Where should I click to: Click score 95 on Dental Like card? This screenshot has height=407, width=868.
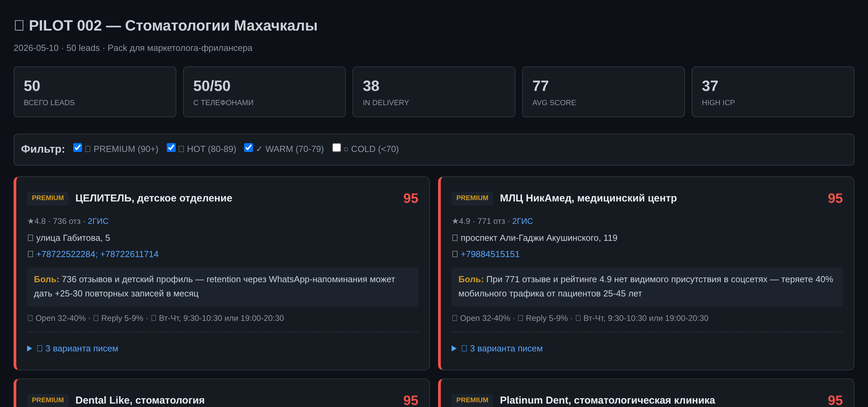click(411, 400)
